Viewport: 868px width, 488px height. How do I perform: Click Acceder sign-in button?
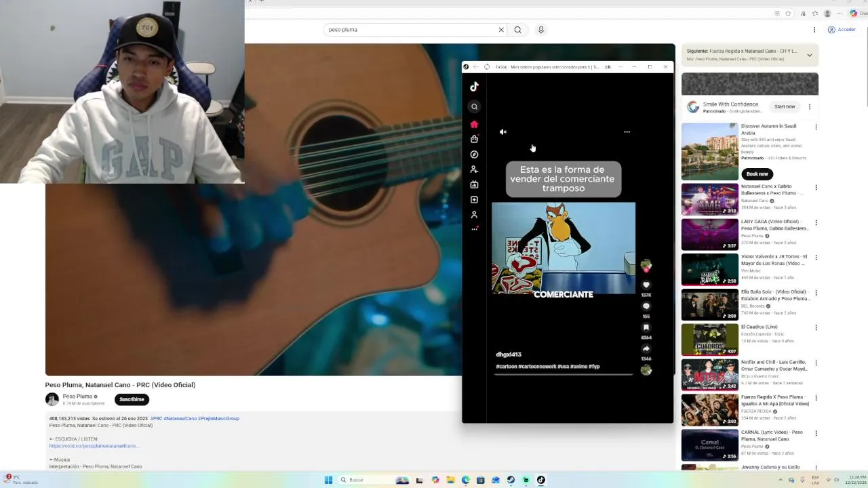(842, 30)
